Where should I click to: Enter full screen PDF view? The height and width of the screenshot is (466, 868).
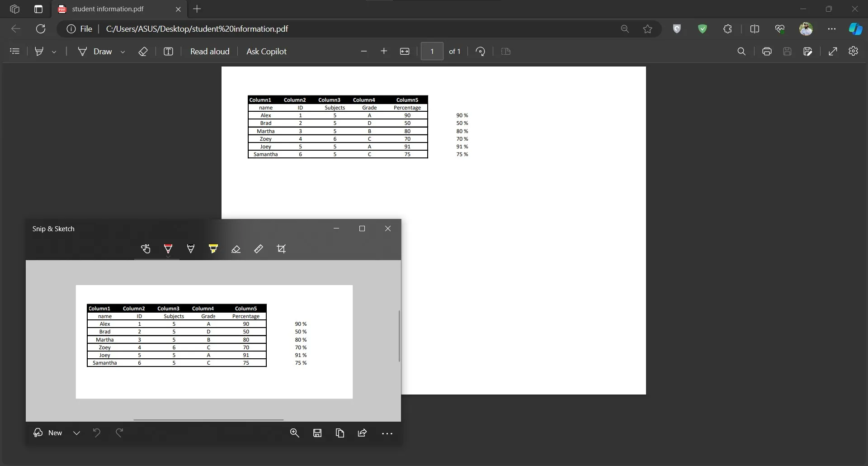833,52
